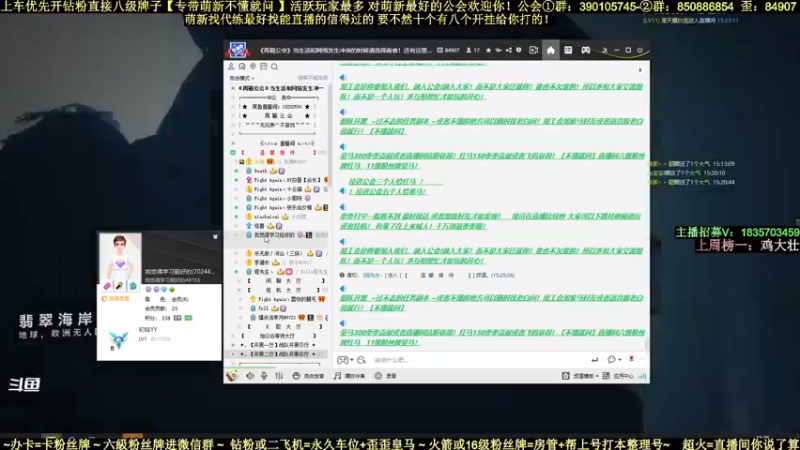This screenshot has width=800, height=450.
Task: Click the share icon in title bar
Action: tap(509, 50)
